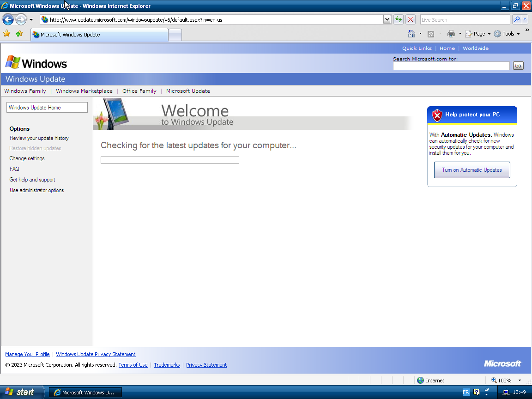532x399 pixels.
Task: Open the FAQ sidebar link
Action: pyautogui.click(x=14, y=169)
